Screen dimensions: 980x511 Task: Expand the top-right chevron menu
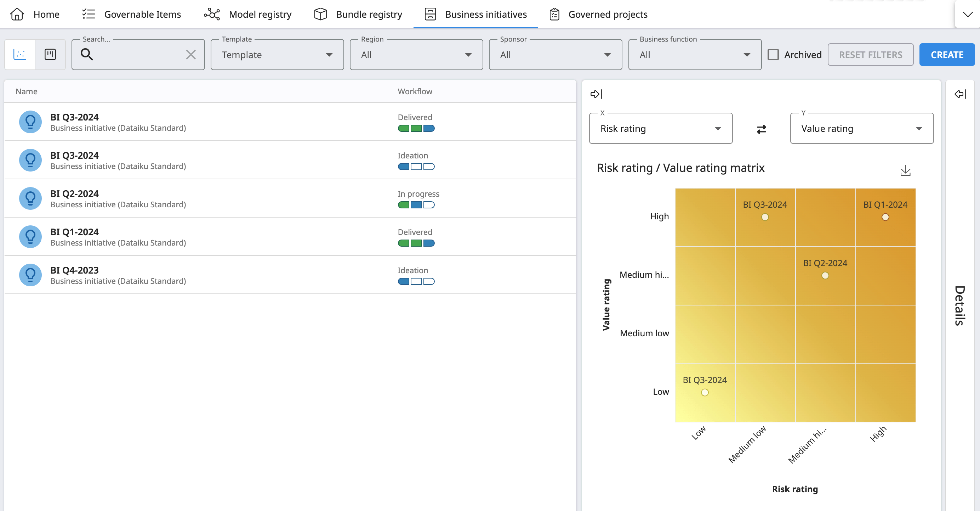click(968, 15)
